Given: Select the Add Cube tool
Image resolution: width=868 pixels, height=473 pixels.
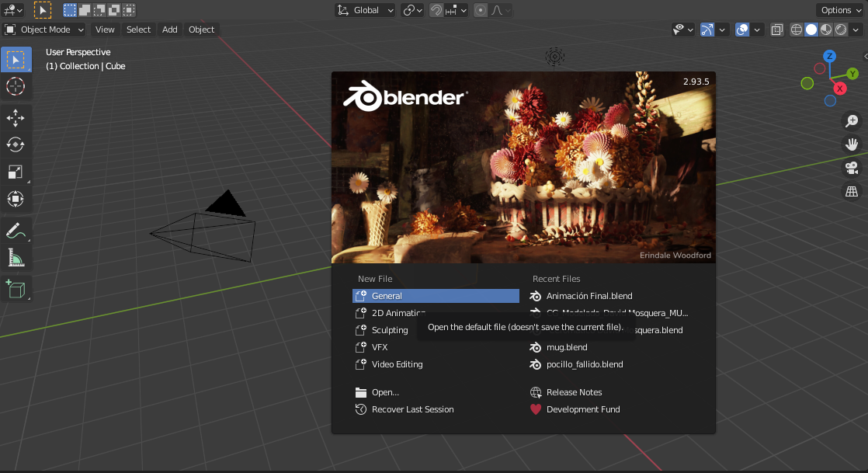Looking at the screenshot, I should tap(16, 289).
